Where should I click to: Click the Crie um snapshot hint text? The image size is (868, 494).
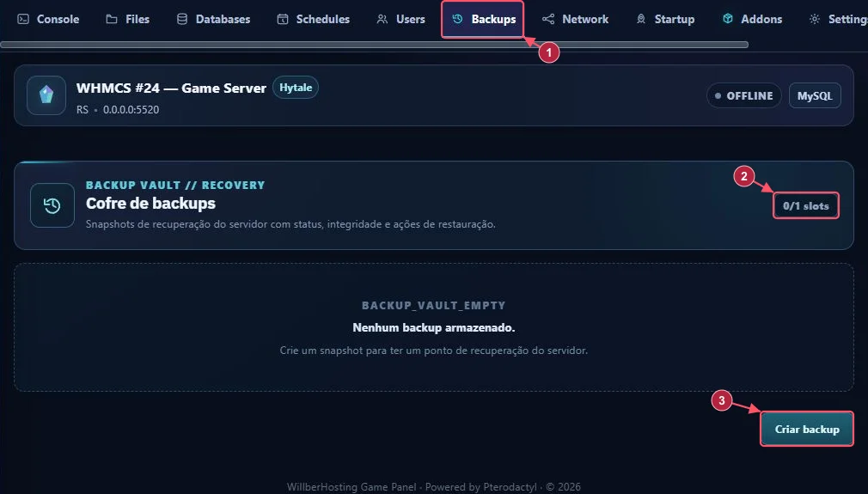(x=433, y=351)
